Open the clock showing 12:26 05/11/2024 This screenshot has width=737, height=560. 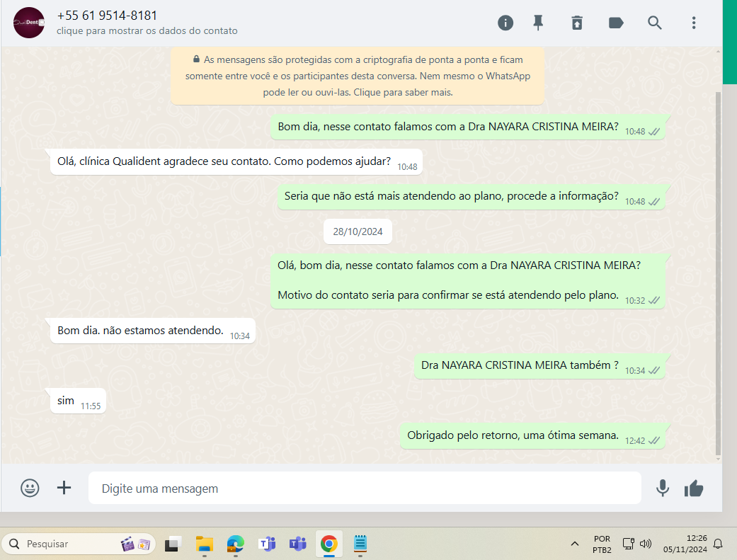pyautogui.click(x=685, y=544)
